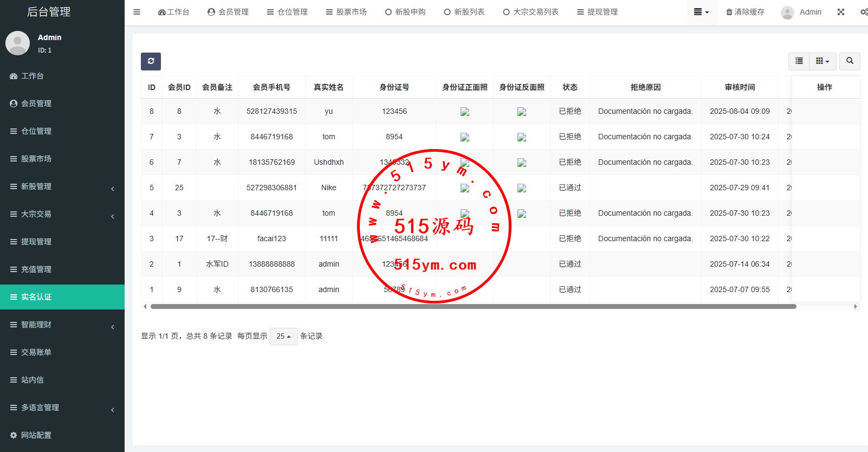Open the 25 rows per page dropdown
This screenshot has width=868, height=452.
[283, 337]
